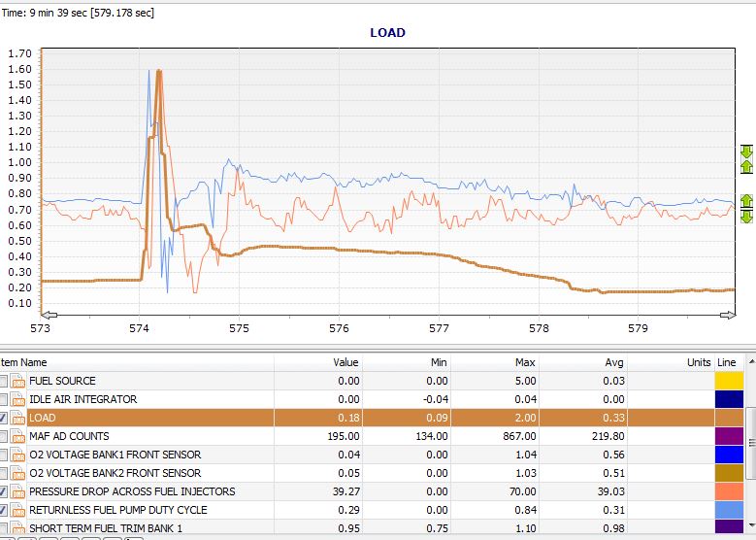
Task: Click the Time 9 min 39 sec readout
Action: click(x=78, y=13)
